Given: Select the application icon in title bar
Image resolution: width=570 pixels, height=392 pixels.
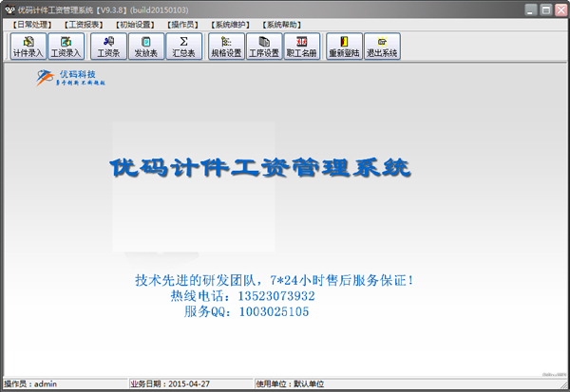Looking at the screenshot, I should [9, 9].
